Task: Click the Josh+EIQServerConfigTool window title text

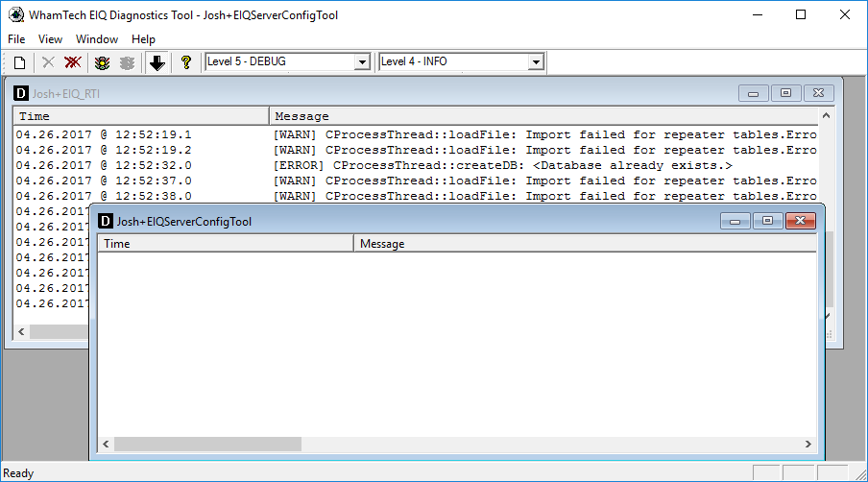Action: tap(183, 222)
